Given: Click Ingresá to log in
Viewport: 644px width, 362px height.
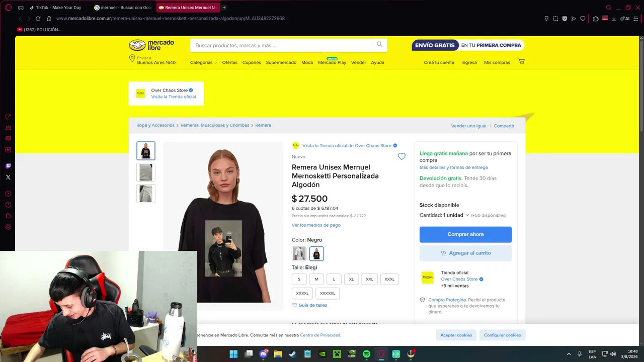Looking at the screenshot, I should (x=469, y=62).
